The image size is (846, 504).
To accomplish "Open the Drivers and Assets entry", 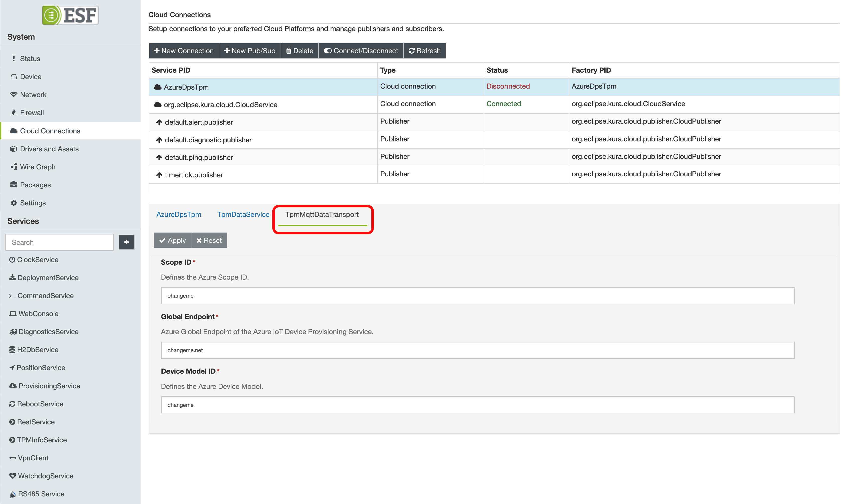I will (x=71, y=149).
